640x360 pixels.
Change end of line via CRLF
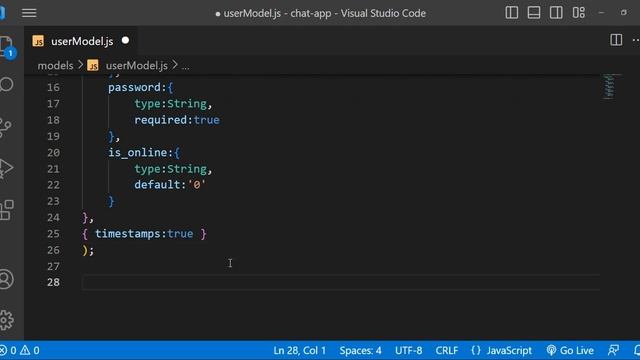pos(447,350)
